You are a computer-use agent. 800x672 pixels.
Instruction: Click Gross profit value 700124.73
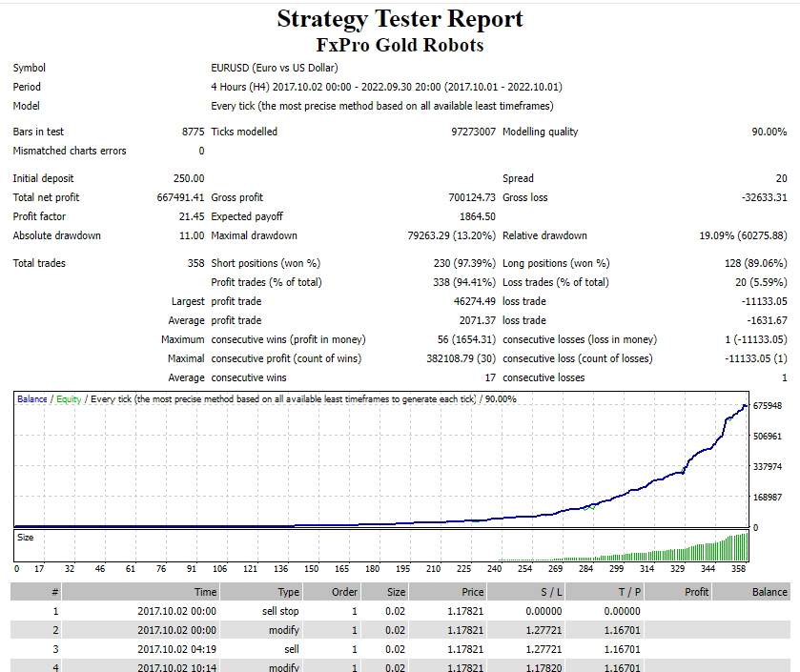tap(472, 197)
